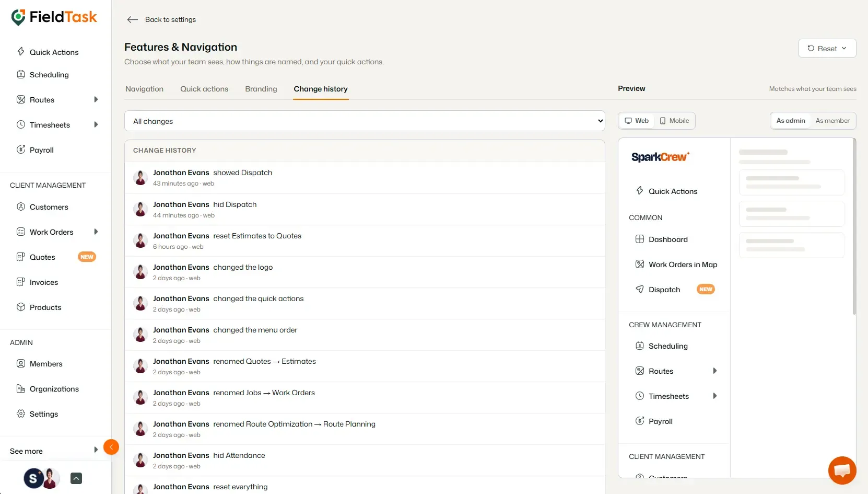868x494 pixels.
Task: Expand Timesheets arrow in preview panel
Action: tap(715, 396)
